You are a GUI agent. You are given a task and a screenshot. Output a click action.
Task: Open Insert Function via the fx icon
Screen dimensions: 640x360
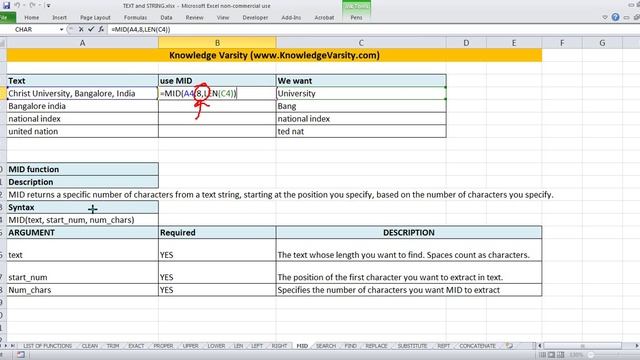tap(101, 29)
